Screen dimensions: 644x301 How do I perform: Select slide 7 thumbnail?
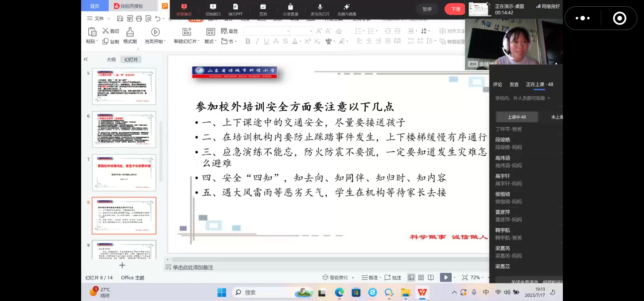point(124,173)
